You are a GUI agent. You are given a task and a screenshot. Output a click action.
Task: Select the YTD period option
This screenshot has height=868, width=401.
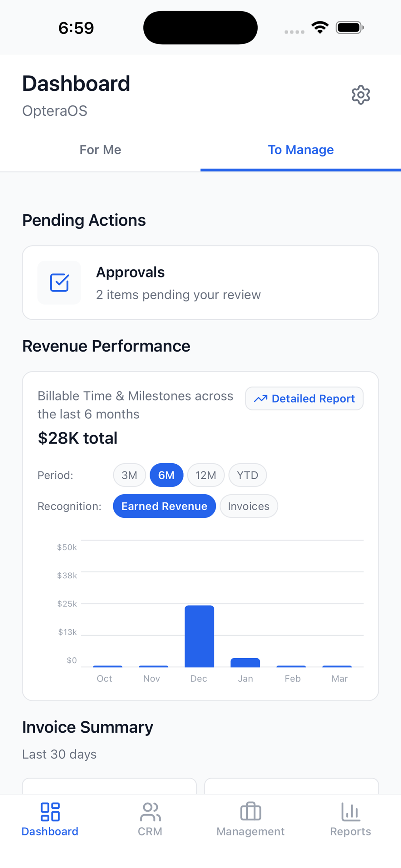point(247,475)
